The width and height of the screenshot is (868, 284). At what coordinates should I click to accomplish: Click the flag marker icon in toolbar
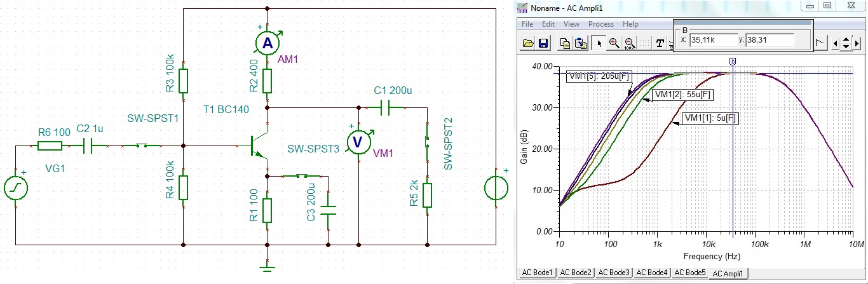(820, 43)
